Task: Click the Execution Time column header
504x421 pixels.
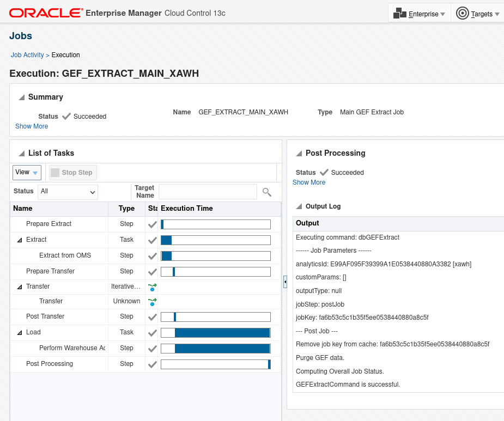Action: click(x=219, y=209)
